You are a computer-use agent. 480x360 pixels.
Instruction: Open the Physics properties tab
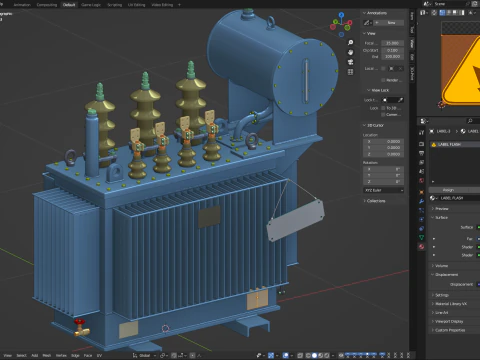click(422, 219)
